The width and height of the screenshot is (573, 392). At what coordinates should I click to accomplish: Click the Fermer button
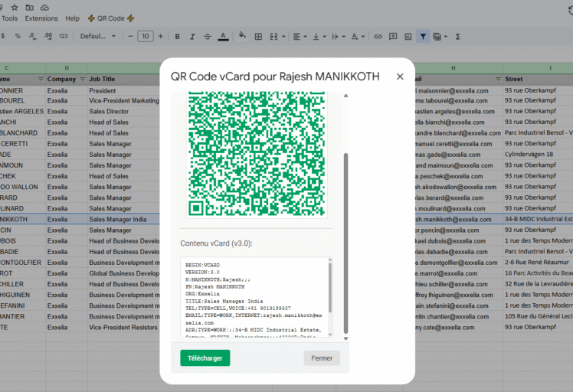click(x=322, y=358)
